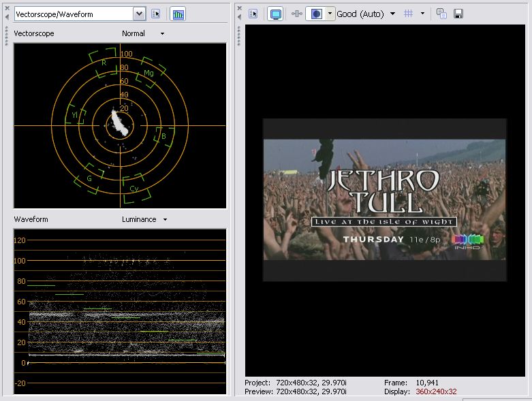The height and width of the screenshot is (401, 532).
Task: Click the Vectorscope/Waveform combo box field
Action: click(x=80, y=14)
